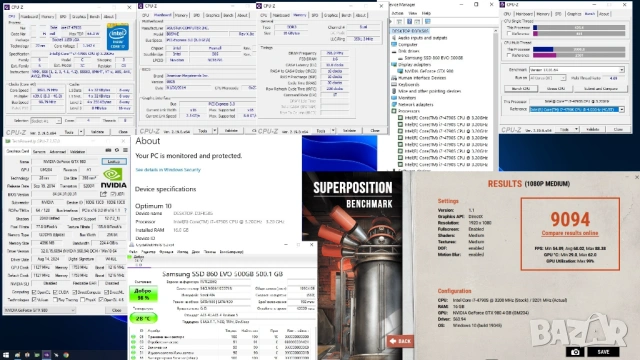The image size is (640, 360).
Task: Open Tools dropdown arrow in CPU-Z Memory window
Action: (x=333, y=131)
